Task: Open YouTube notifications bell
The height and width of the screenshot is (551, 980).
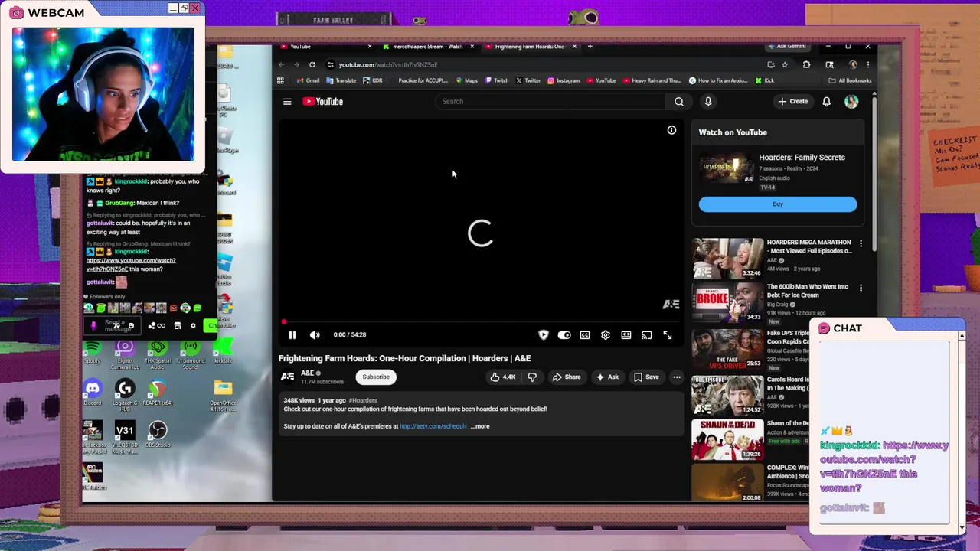Action: coord(826,101)
